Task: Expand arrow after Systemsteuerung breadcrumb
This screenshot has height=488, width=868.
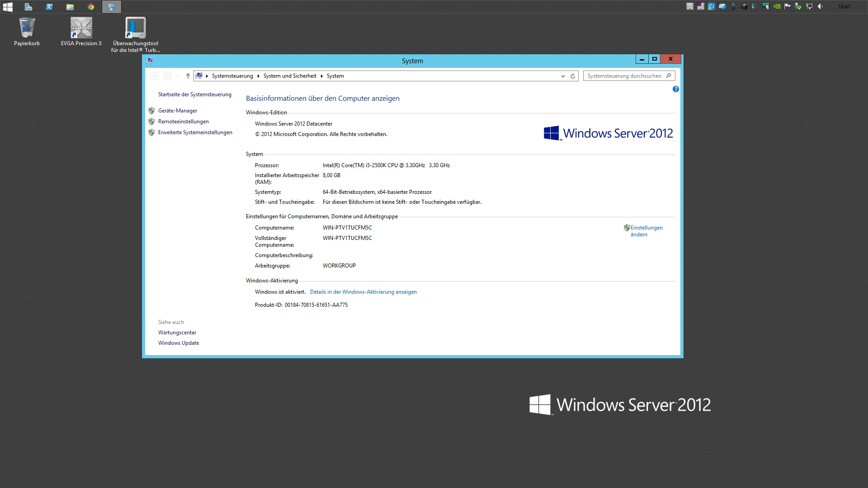Action: [258, 76]
